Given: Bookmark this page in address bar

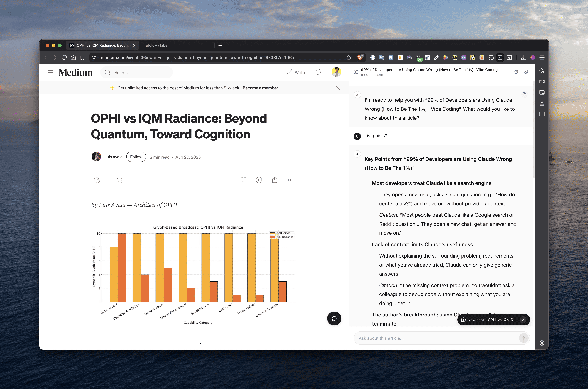Looking at the screenshot, I should pyautogui.click(x=82, y=58).
